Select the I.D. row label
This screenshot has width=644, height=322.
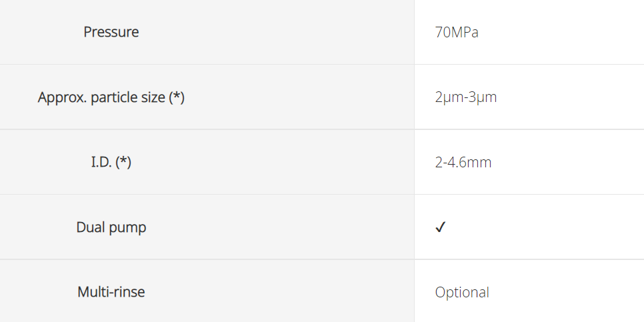pyautogui.click(x=111, y=162)
